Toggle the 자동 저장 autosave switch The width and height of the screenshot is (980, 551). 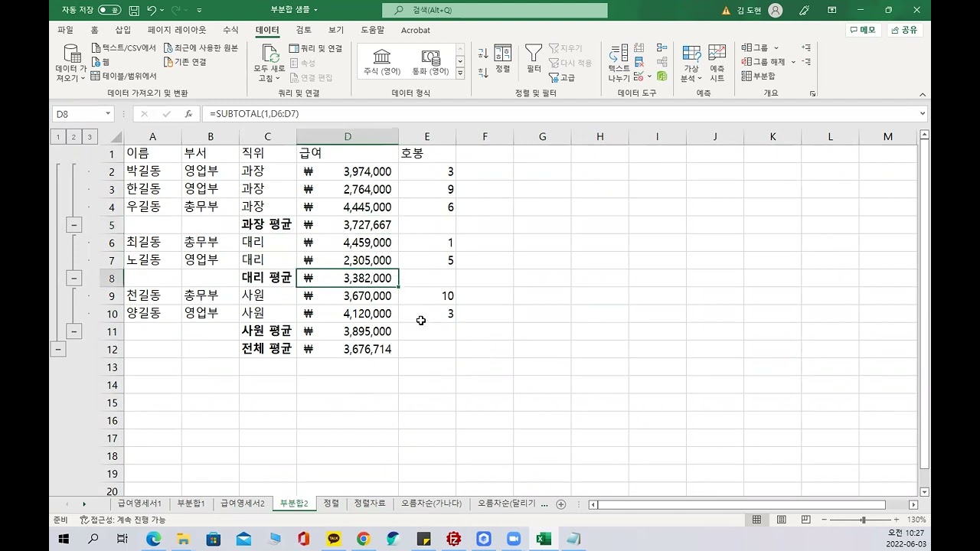[109, 10]
